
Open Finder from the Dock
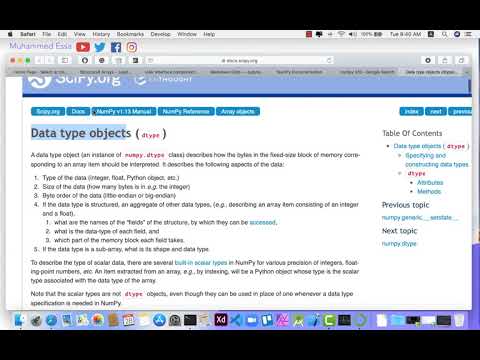click(20, 320)
